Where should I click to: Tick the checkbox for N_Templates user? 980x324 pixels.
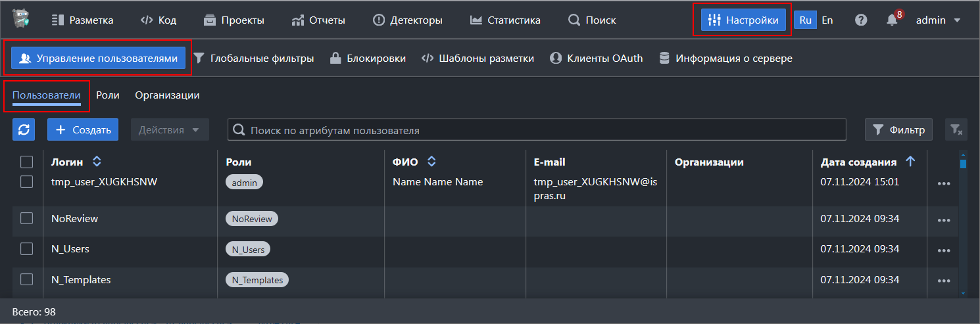point(26,279)
